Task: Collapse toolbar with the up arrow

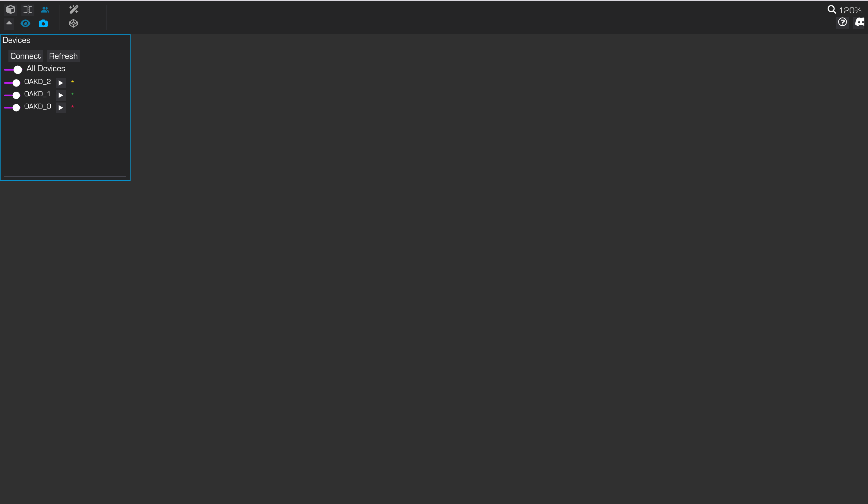Action: pyautogui.click(x=9, y=23)
